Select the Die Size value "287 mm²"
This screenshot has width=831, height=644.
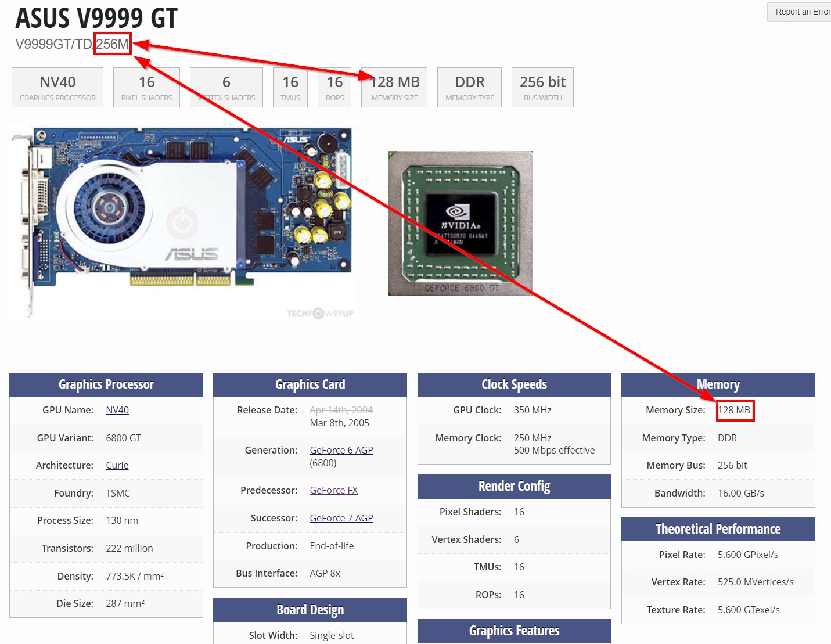click(125, 603)
